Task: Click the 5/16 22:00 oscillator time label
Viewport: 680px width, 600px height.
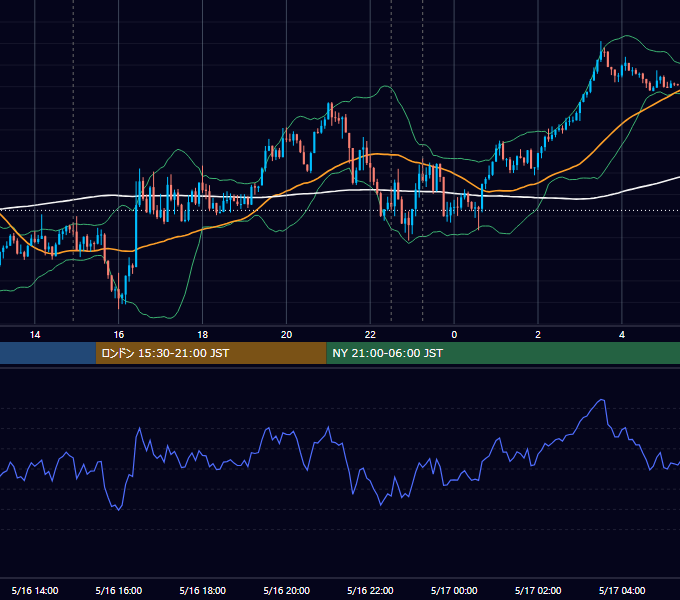Action: coord(370,590)
